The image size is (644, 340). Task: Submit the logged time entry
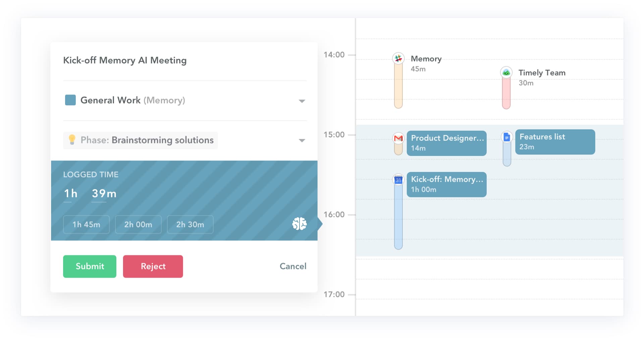pos(90,266)
